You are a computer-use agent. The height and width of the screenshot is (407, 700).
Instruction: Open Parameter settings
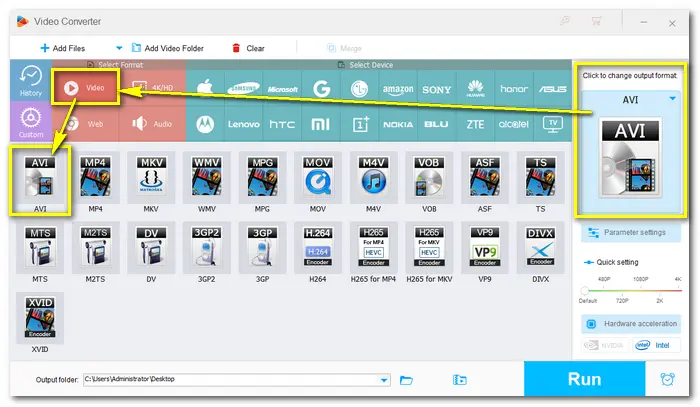pyautogui.click(x=631, y=233)
